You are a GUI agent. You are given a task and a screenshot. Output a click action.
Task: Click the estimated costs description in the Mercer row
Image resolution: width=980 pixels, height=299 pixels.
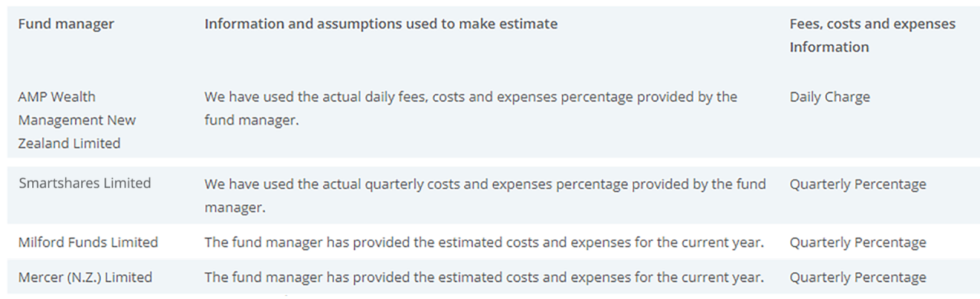484,278
